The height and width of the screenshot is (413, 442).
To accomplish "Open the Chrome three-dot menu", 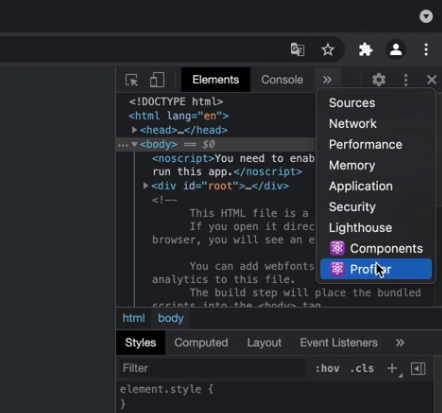I will click(x=426, y=50).
